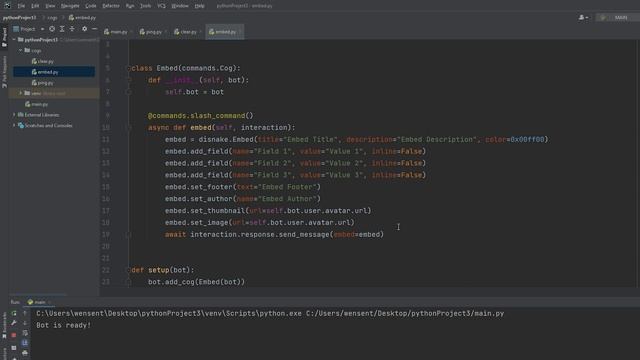Click Expand All icon in Project panel
The height and width of the screenshot is (360, 640).
62,29
